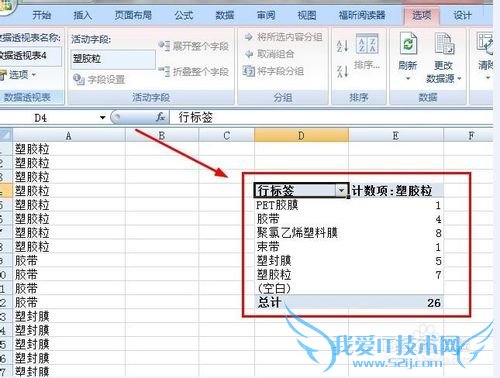This screenshot has height=378, width=500.
Task: Open the Name Box dropdown arrow
Action: [103, 117]
